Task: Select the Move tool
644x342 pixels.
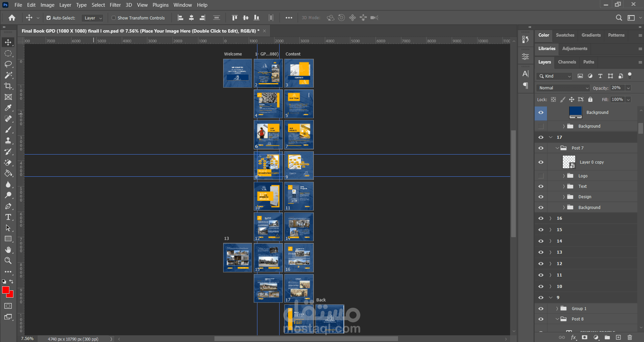Action: click(x=8, y=42)
